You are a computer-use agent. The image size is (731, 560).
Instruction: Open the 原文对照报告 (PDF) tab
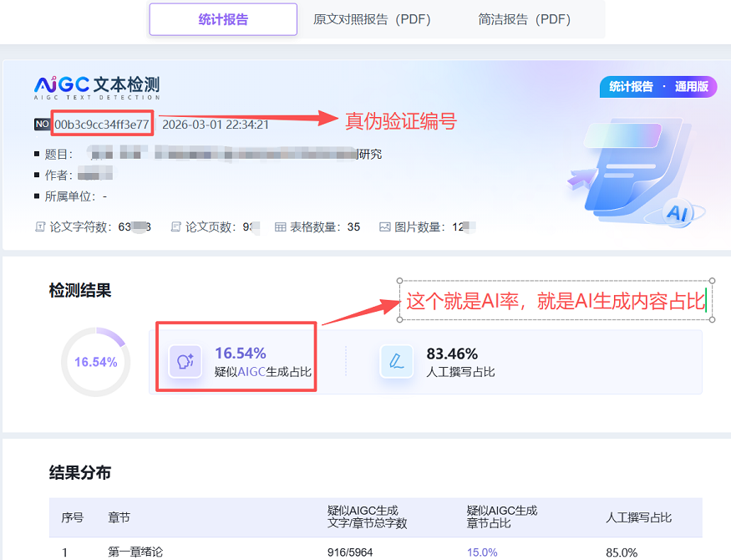[x=372, y=19]
